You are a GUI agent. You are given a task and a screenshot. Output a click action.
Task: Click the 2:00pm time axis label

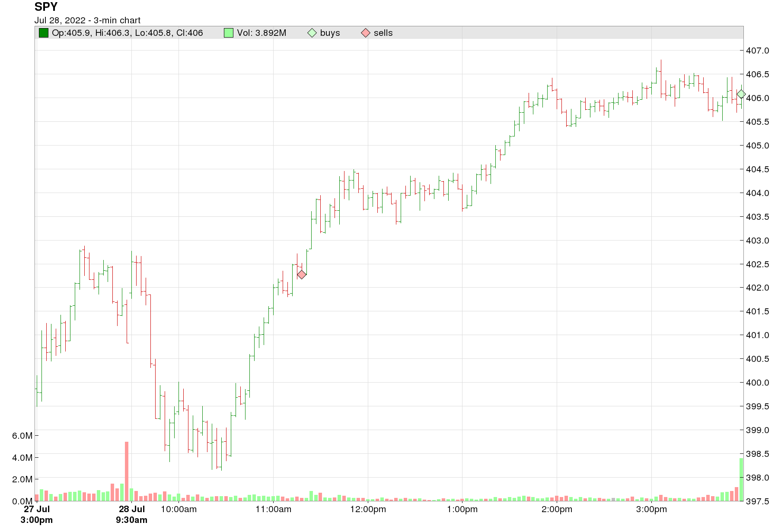[x=557, y=509]
